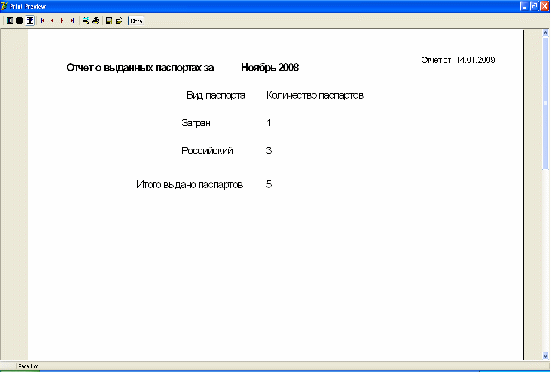Viewport: 551px width, 373px height.
Task: Click the vertical scrollbar up arrow
Action: tap(545, 33)
